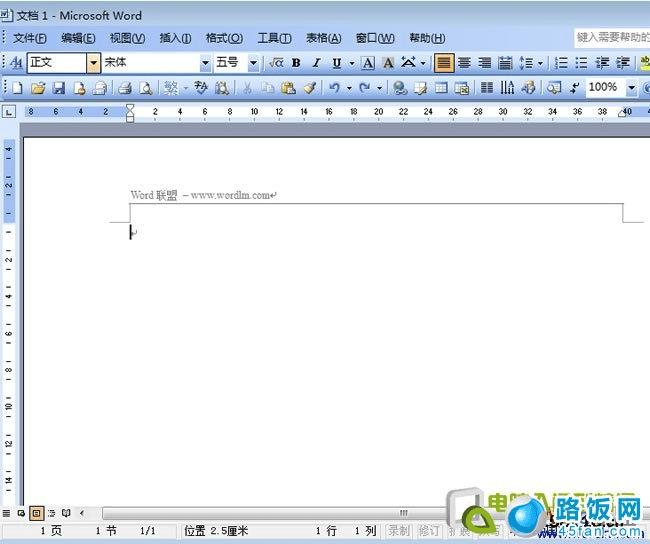Open the 编辑(E) menu

click(x=78, y=38)
